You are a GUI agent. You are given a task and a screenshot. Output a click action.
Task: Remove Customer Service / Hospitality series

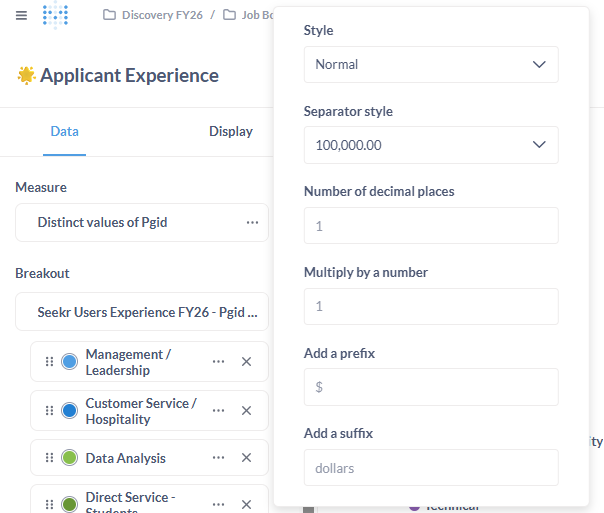(x=246, y=411)
